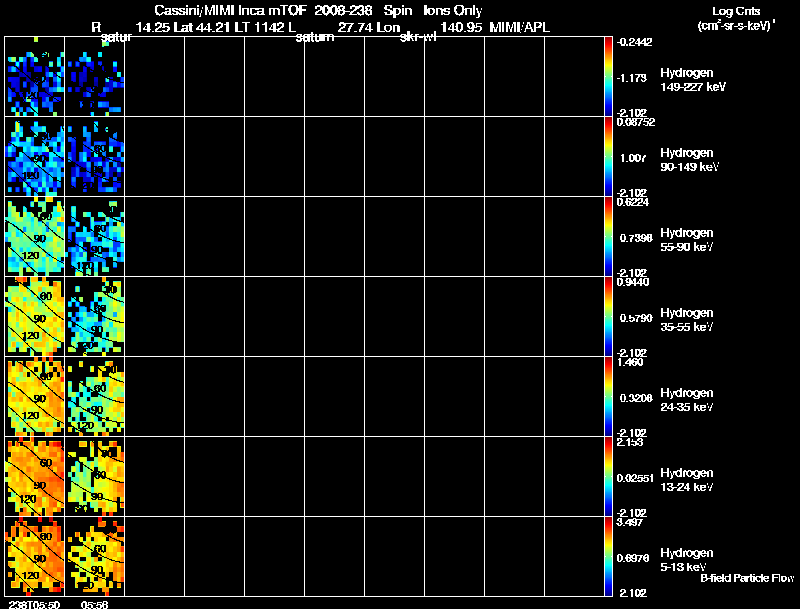The height and width of the screenshot is (609, 800).
Task: Click the "5-13 keV" energy label
Action: point(683,567)
